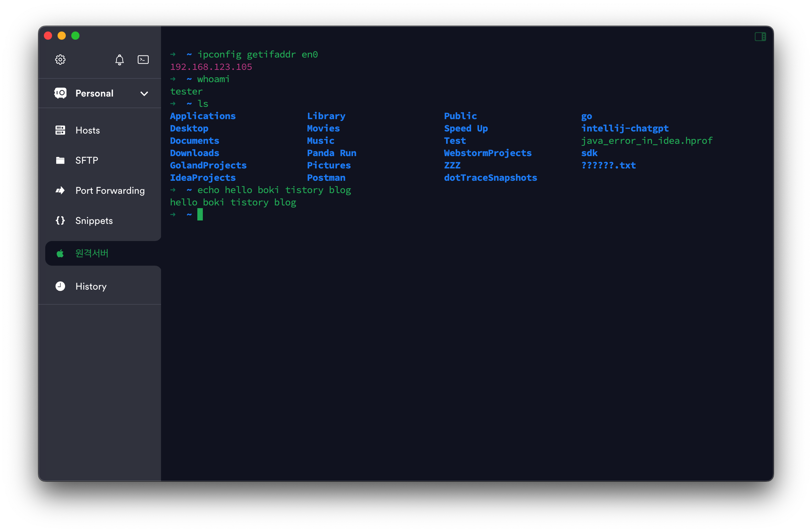812x532 pixels.
Task: Open the Hosts section
Action: pos(88,130)
